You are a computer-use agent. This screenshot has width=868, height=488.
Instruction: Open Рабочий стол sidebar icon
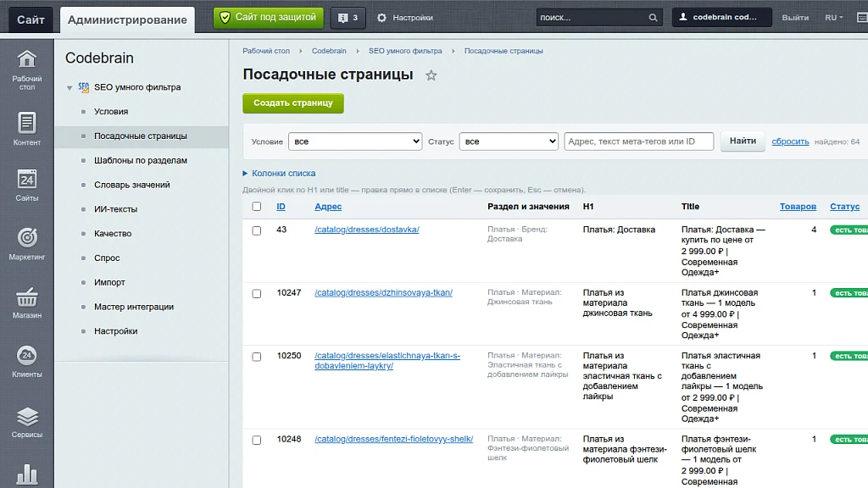pos(26,69)
